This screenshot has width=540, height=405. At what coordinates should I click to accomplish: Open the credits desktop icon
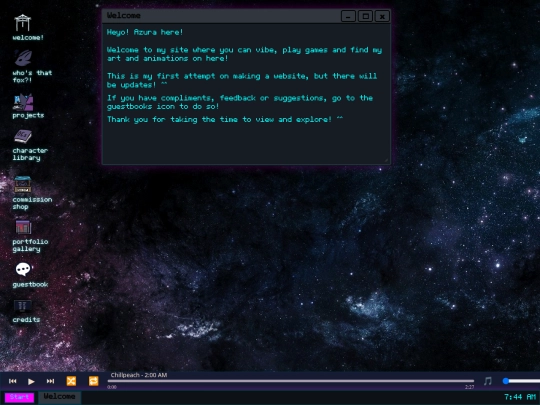point(23,306)
